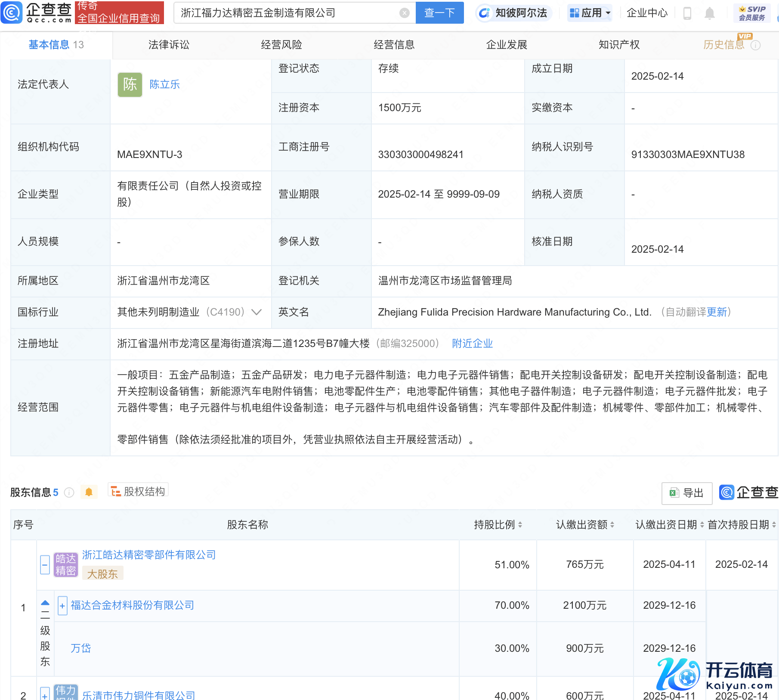779x700 pixels.
Task: Open 附近企业 nearby companies link
Action: 472,344
